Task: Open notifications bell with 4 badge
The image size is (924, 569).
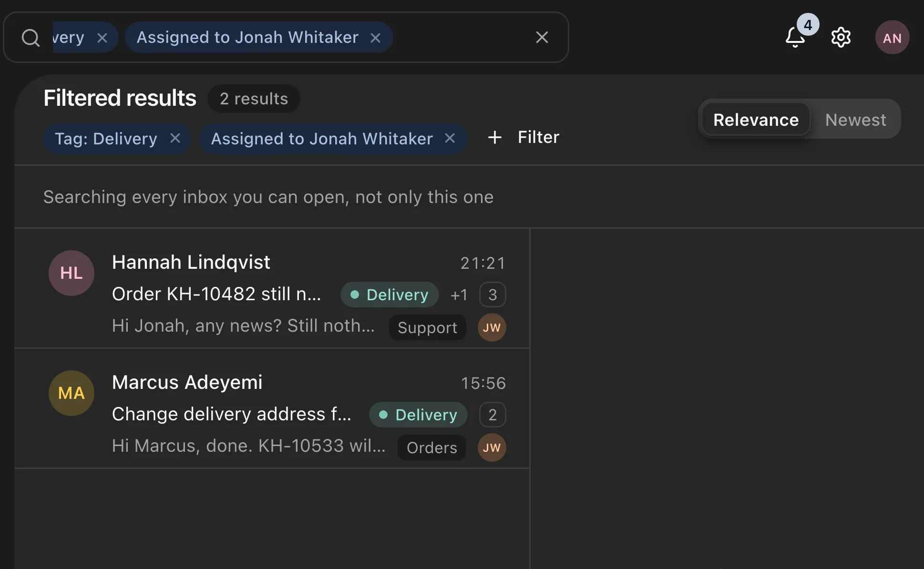Action: point(795,37)
